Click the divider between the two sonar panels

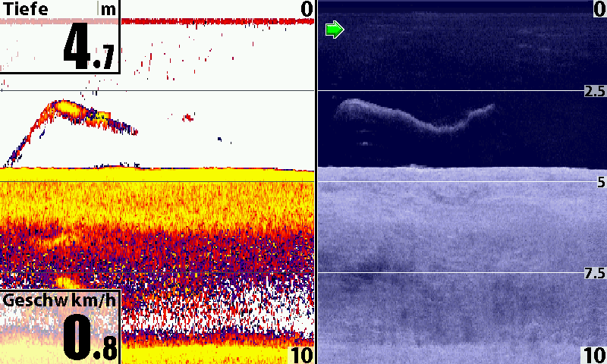[x=316, y=182]
